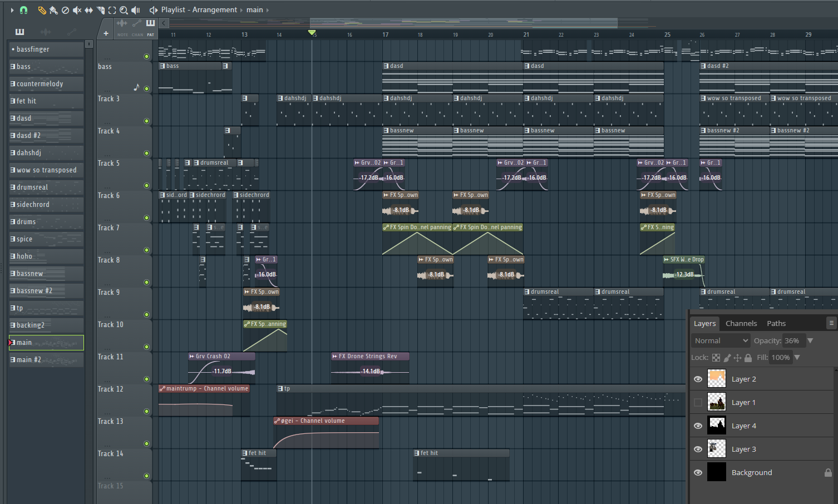Select the Grv Crash 02 audio clip

(x=221, y=368)
